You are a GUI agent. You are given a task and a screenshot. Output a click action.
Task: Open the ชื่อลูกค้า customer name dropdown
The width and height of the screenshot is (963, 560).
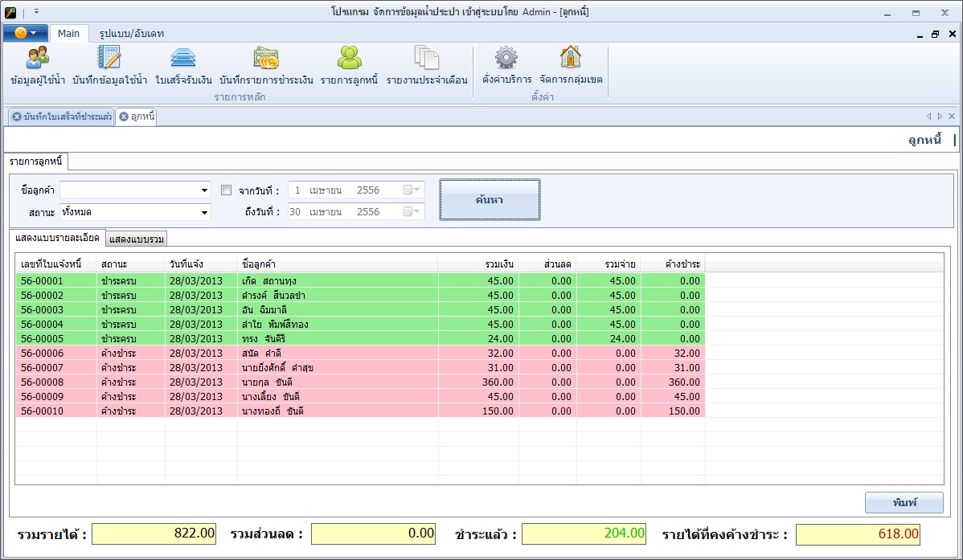pyautogui.click(x=204, y=190)
